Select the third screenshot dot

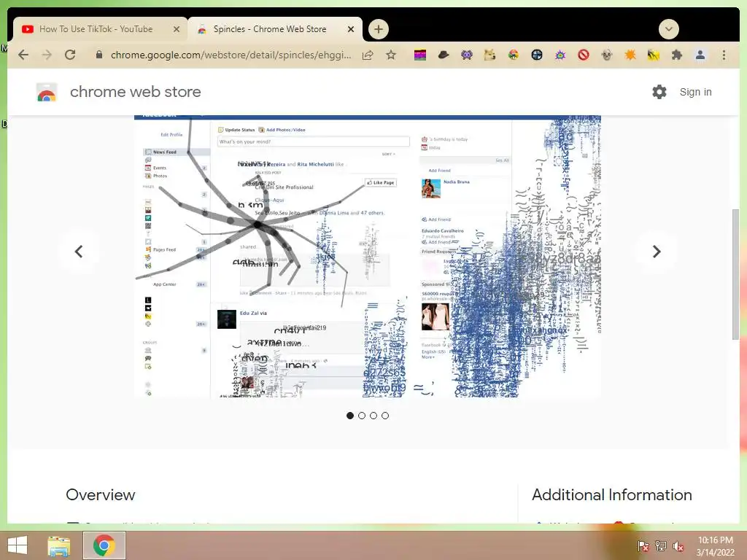tap(373, 416)
